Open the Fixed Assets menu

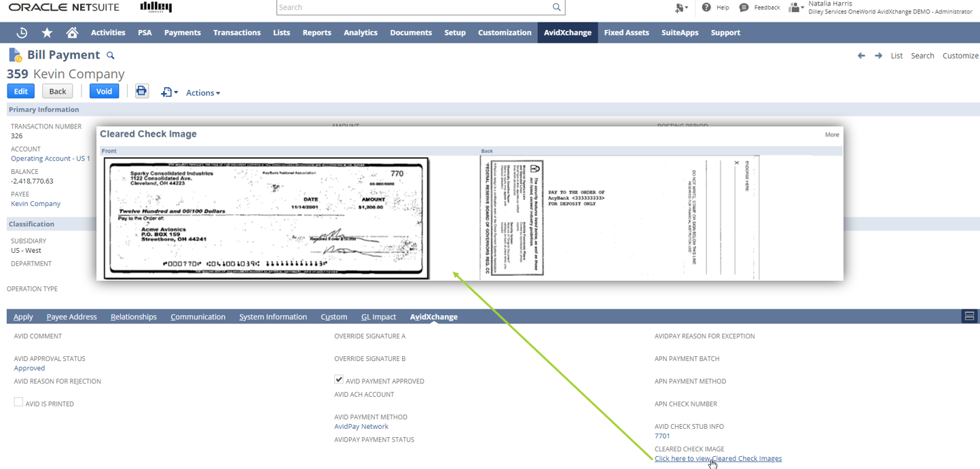coord(627,33)
